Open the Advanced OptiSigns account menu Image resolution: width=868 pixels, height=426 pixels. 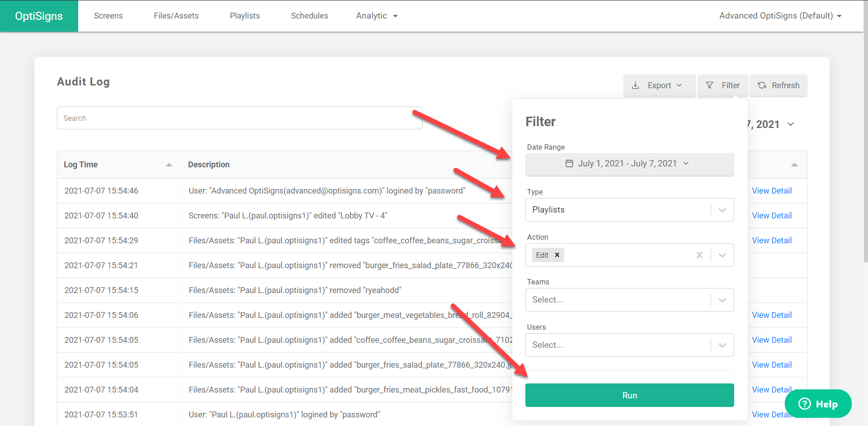tap(780, 16)
